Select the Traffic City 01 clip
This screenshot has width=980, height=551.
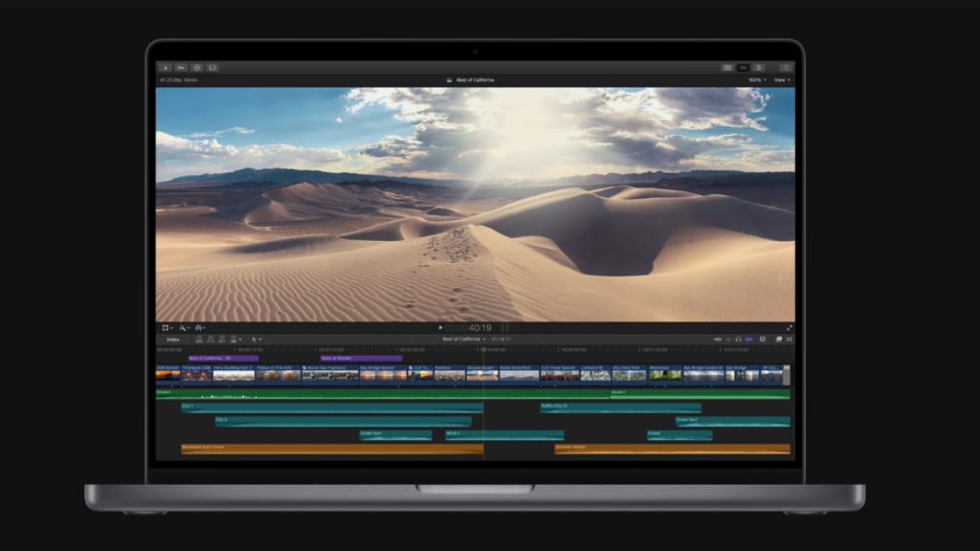click(620, 406)
